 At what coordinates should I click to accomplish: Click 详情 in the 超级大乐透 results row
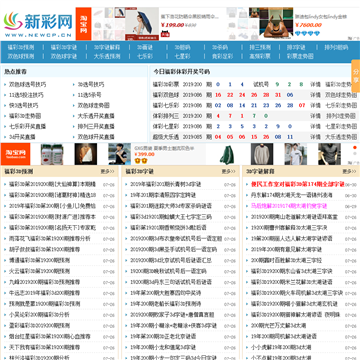click(315, 137)
